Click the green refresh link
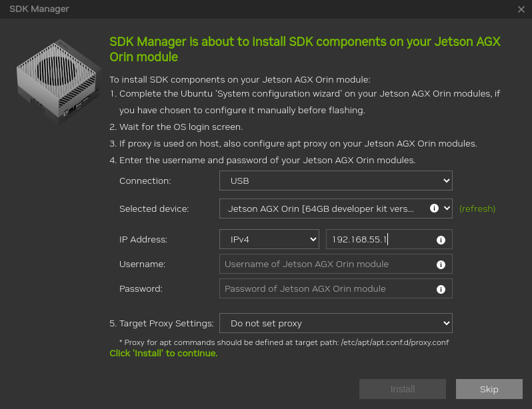Screen dimensions: 532x409 477,208
